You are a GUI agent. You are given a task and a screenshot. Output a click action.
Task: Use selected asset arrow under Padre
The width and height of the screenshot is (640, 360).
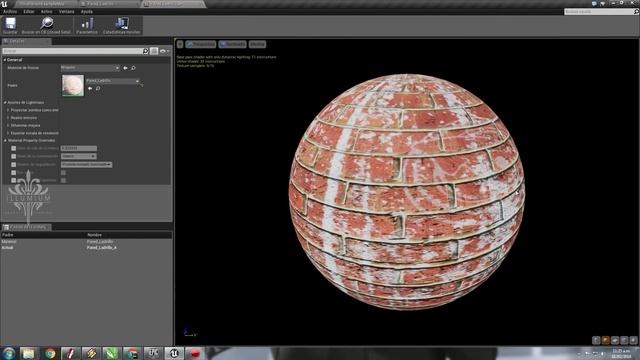(x=90, y=88)
